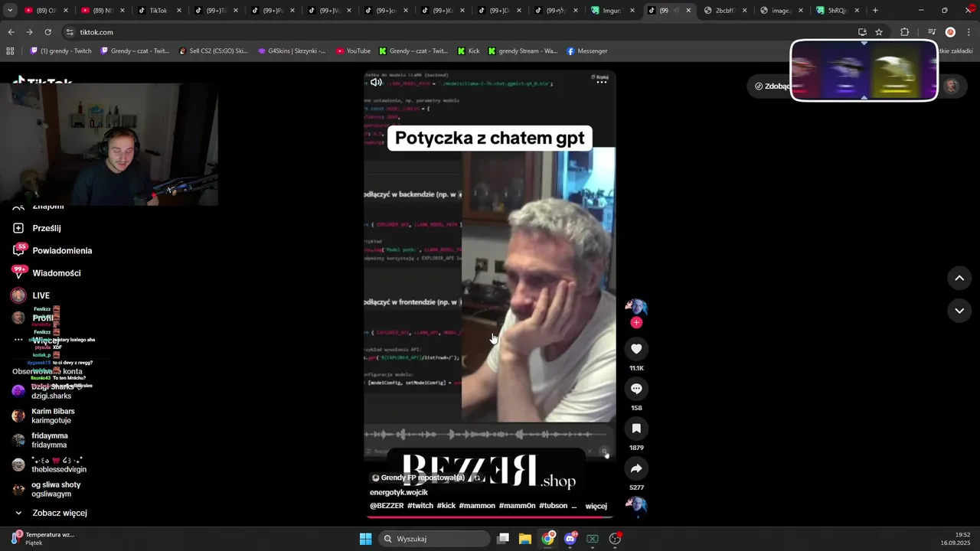The height and width of the screenshot is (551, 980).
Task: Open the Prześlij upload option
Action: [46, 228]
